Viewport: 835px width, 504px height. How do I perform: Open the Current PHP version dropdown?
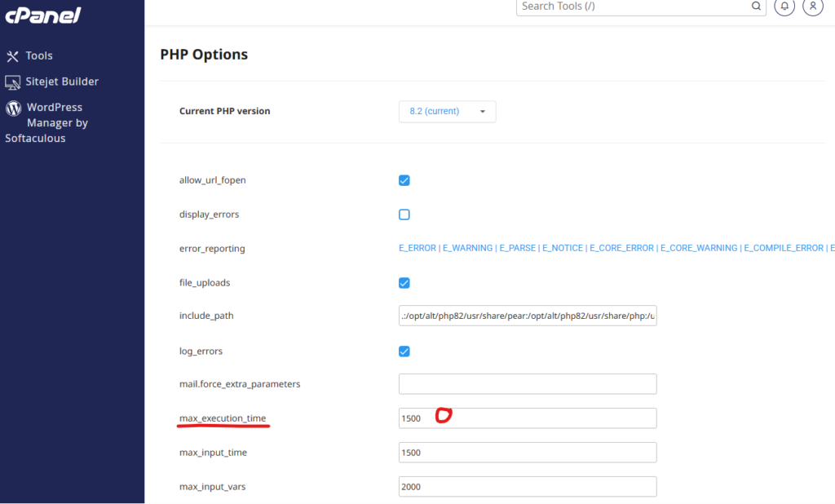pos(447,112)
